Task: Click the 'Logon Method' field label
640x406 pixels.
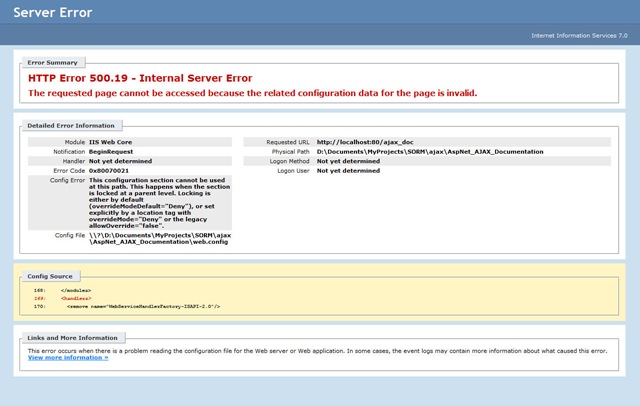Action: [289, 161]
